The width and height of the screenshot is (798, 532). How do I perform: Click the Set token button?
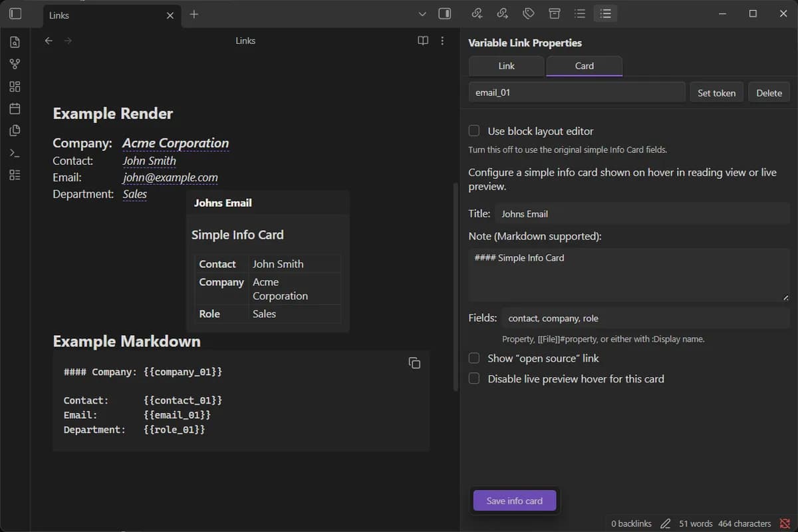pos(716,92)
